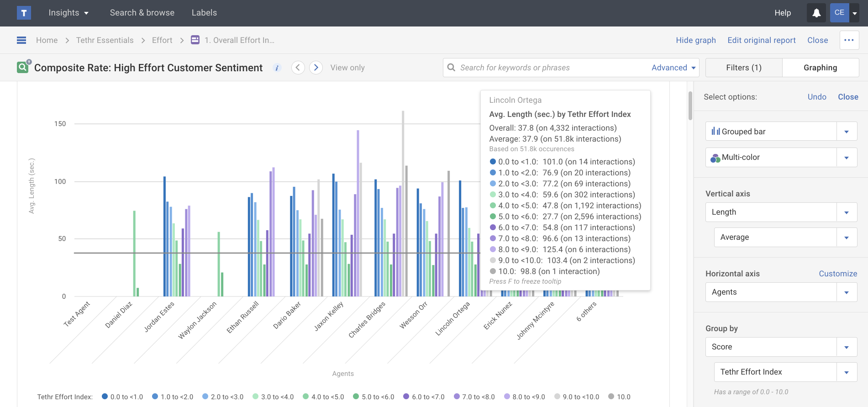The width and height of the screenshot is (868, 407).
Task: Open the Multi-color palette dropdown
Action: coord(846,158)
